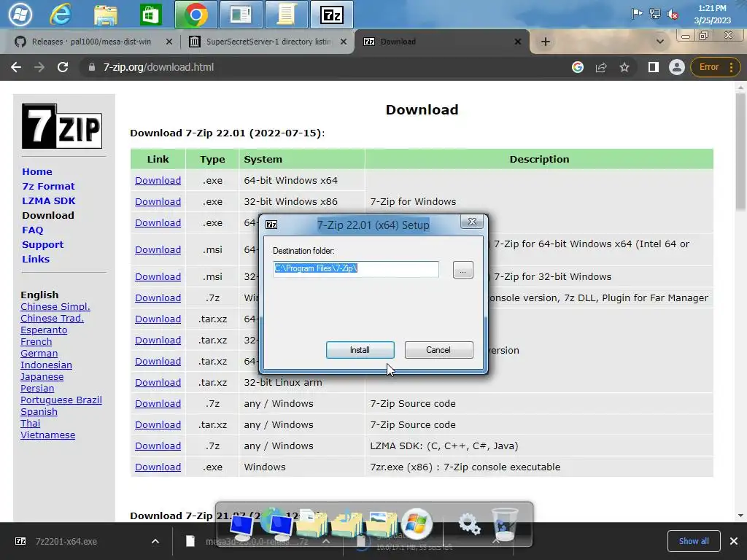The image size is (747, 560).
Task: Switch to the Chrome taskbar button
Action: click(196, 15)
